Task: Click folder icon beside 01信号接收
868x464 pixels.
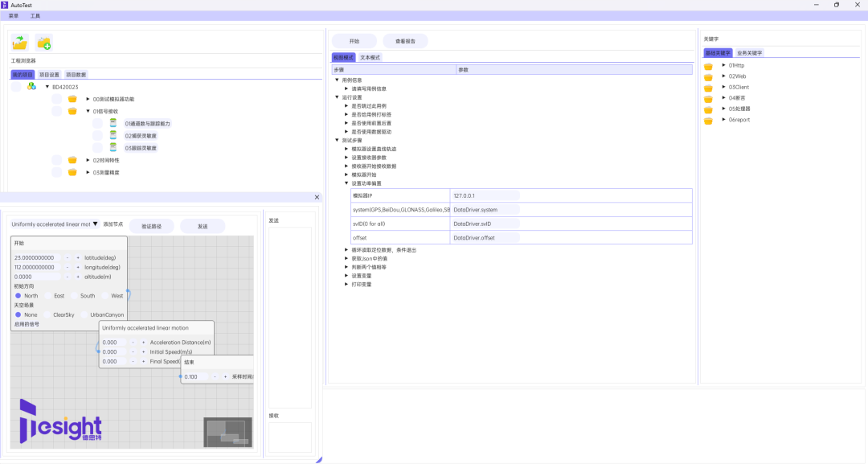Action: tap(72, 111)
